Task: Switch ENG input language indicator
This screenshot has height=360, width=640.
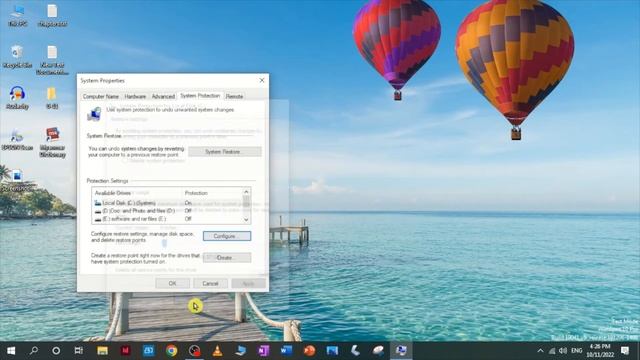Action: point(576,351)
